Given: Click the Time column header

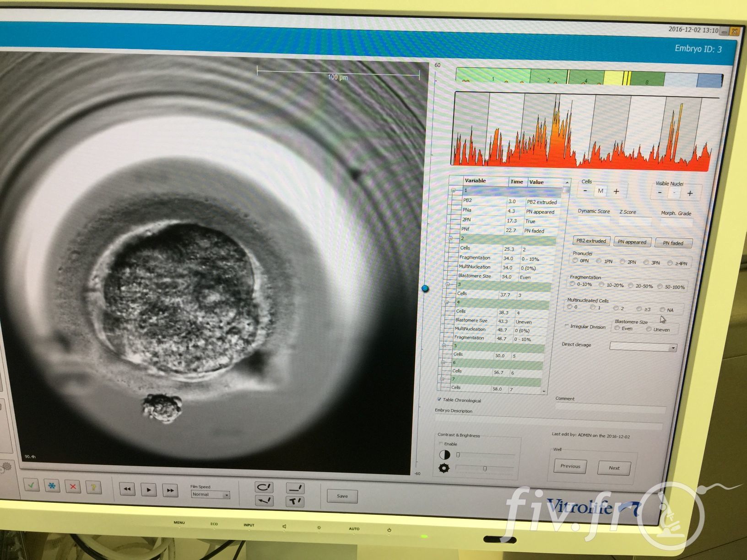Looking at the screenshot, I should [x=519, y=182].
